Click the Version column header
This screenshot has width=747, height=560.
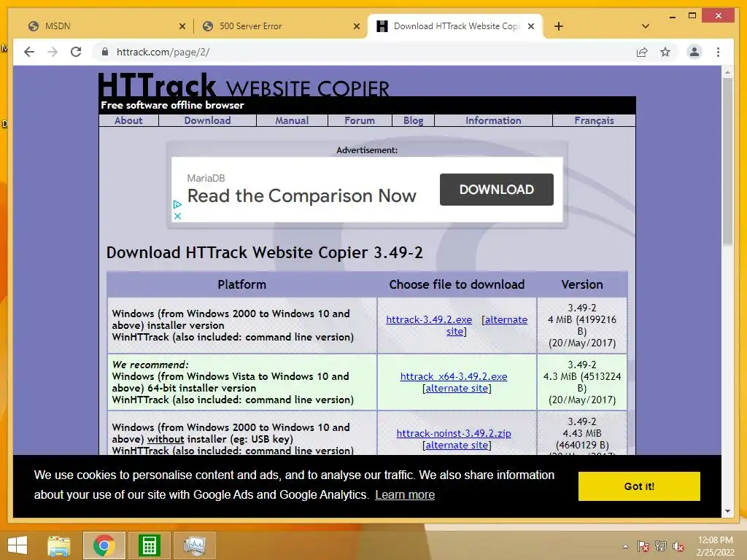[581, 284]
